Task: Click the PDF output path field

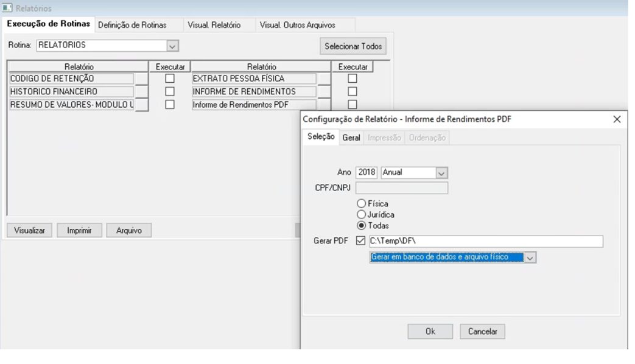Action: coord(485,242)
